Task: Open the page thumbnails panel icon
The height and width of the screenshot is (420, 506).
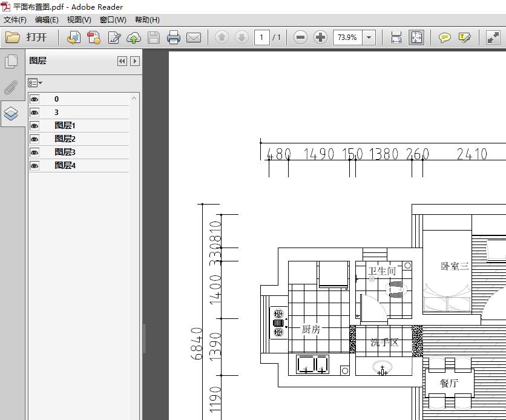Action: (11, 61)
